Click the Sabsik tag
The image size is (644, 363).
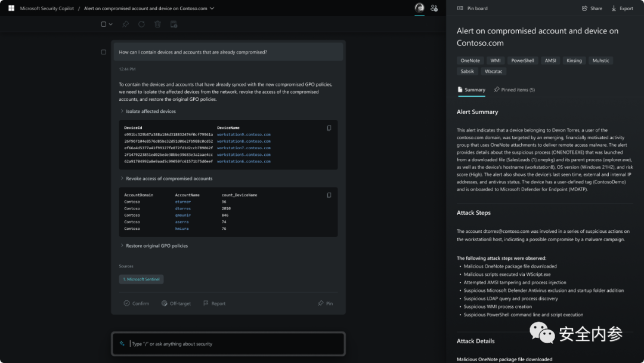467,71
